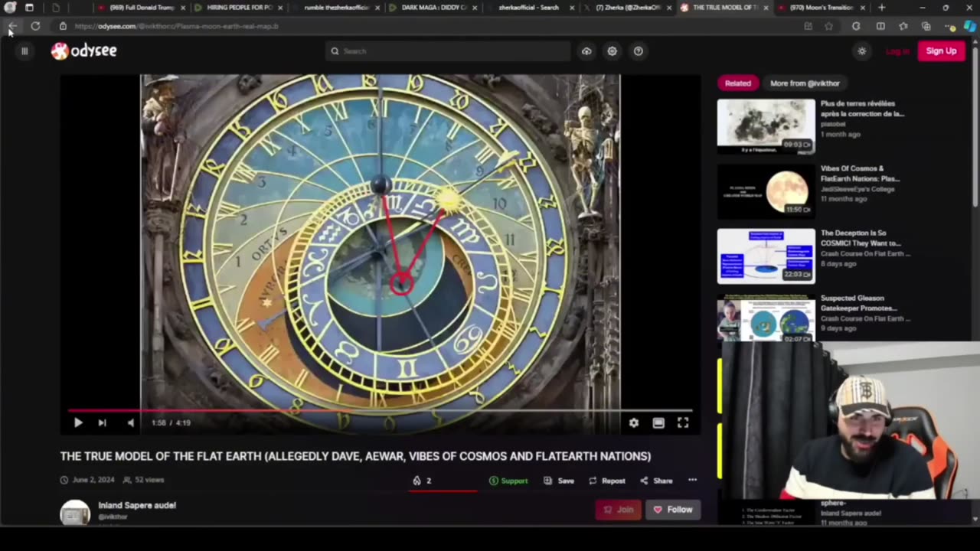Open Suspected Gleason Gatekeeper Promotes title
This screenshot has width=980, height=551.
click(x=858, y=303)
